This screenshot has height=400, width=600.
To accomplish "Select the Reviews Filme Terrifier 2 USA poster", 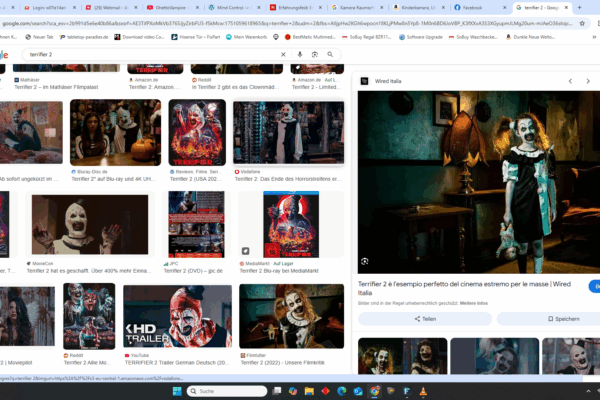I will [197, 132].
